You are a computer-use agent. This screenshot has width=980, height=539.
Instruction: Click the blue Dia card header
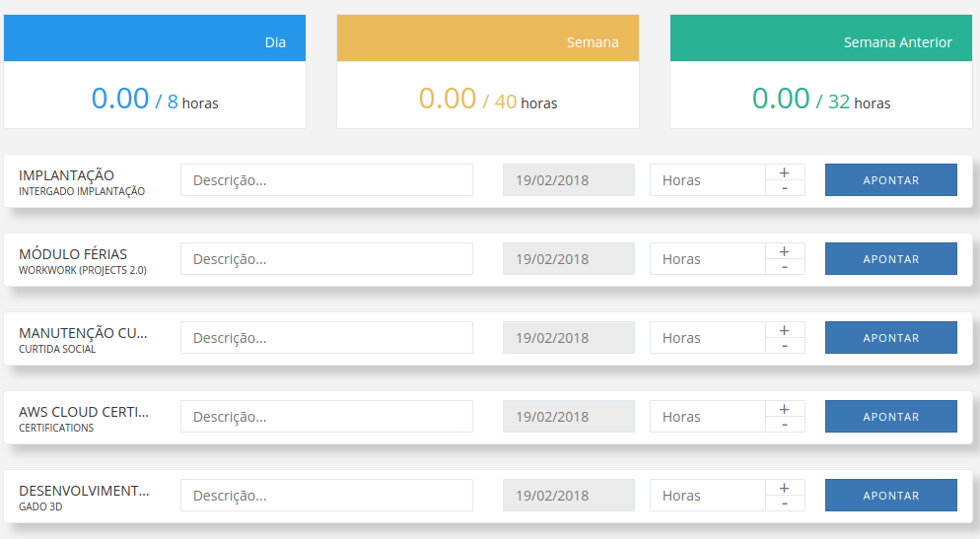155,38
